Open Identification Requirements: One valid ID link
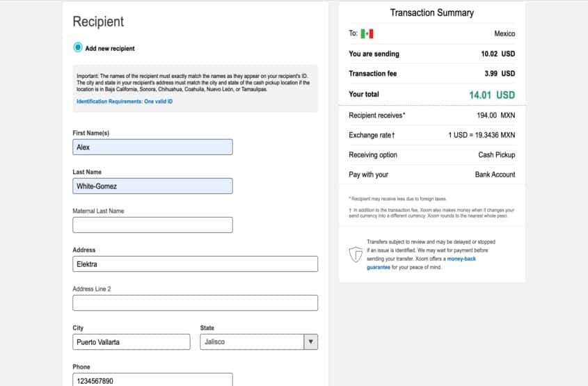Viewport: 588px width, 386px height. pyautogui.click(x=125, y=102)
